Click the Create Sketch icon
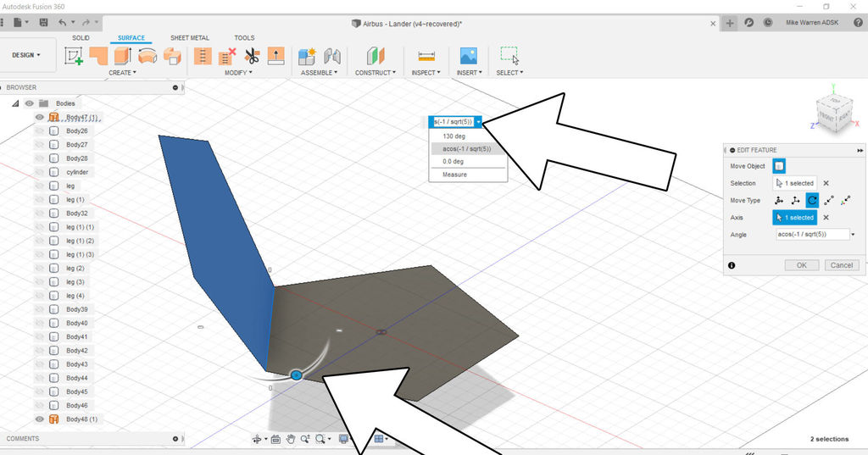 pyautogui.click(x=74, y=56)
